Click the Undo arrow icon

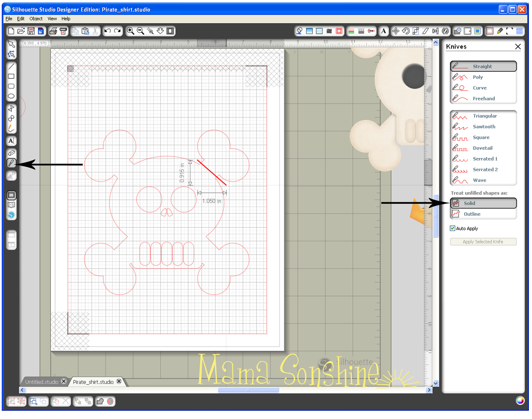pos(107,31)
